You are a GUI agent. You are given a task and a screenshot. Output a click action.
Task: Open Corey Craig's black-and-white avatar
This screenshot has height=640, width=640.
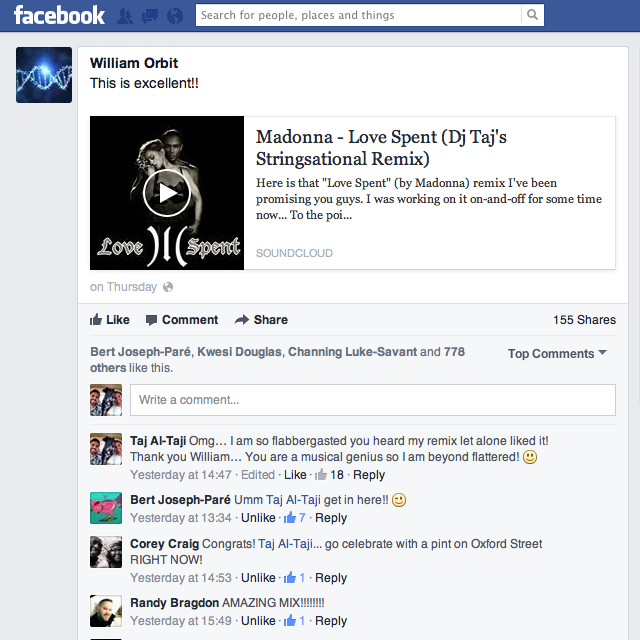[106, 552]
